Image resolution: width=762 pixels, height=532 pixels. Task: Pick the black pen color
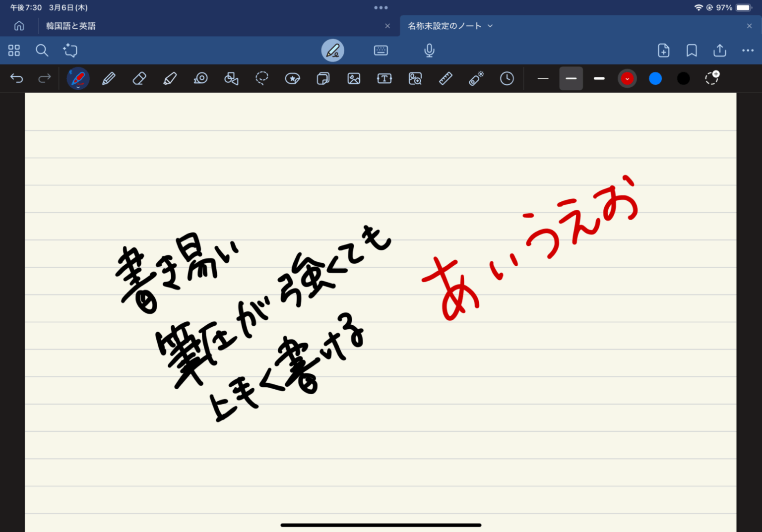click(x=683, y=78)
